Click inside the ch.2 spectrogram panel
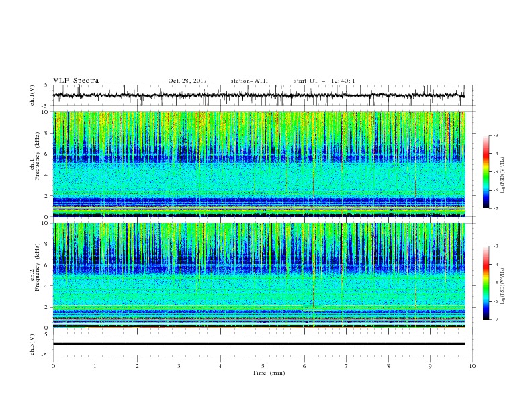Image resolution: width=532 pixels, height=411 pixels. tap(259, 275)
